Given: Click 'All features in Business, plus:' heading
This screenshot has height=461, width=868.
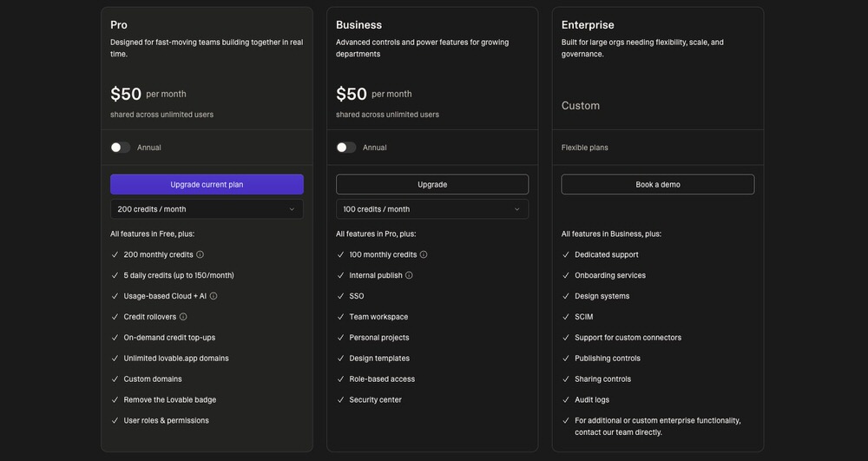Looking at the screenshot, I should point(611,234).
